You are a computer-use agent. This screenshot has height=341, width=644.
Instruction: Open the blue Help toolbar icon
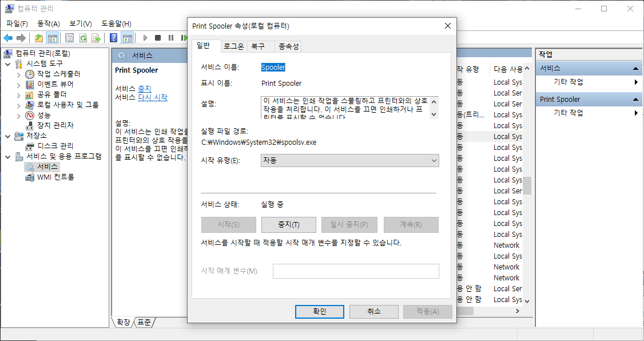(114, 38)
